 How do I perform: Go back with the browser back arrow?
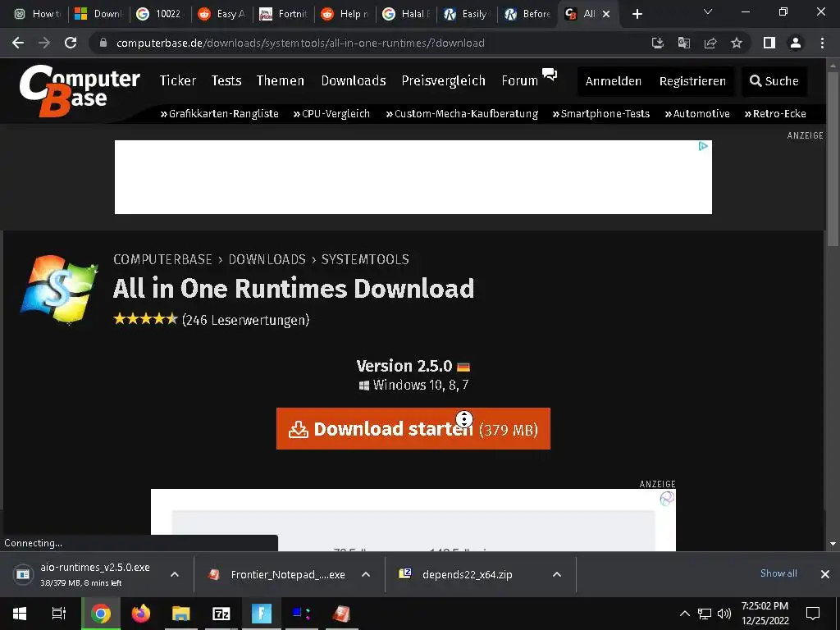(x=18, y=43)
